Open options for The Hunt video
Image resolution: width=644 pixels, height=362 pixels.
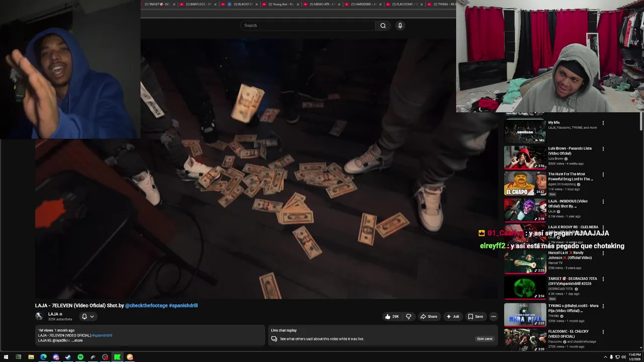click(x=603, y=175)
